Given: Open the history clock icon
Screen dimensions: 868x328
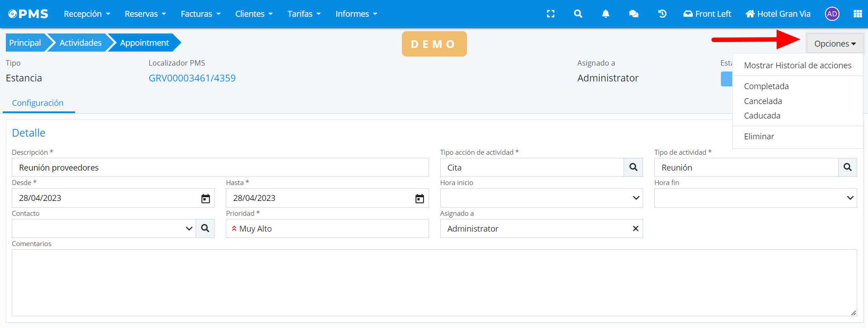Looking at the screenshot, I should (662, 14).
